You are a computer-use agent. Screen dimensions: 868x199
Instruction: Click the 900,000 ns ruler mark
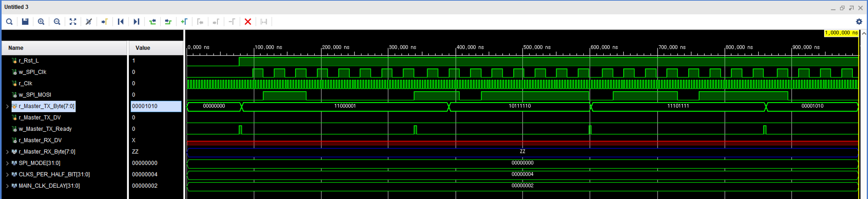pos(806,47)
